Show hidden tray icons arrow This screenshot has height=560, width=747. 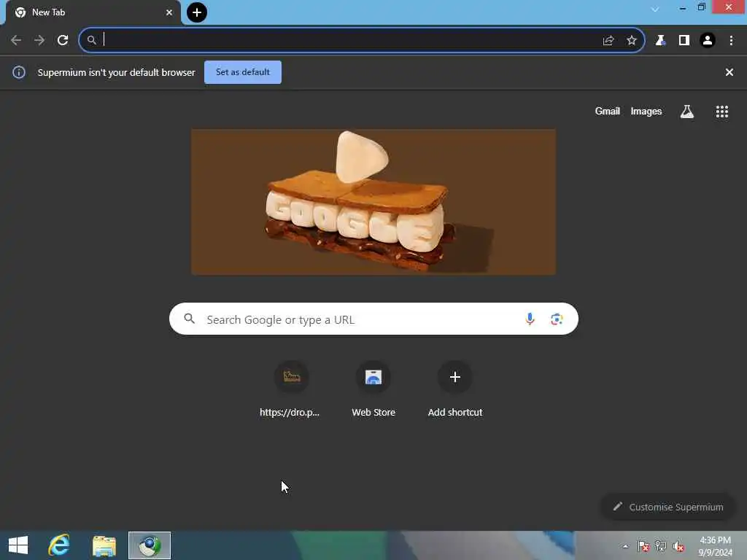pos(625,546)
